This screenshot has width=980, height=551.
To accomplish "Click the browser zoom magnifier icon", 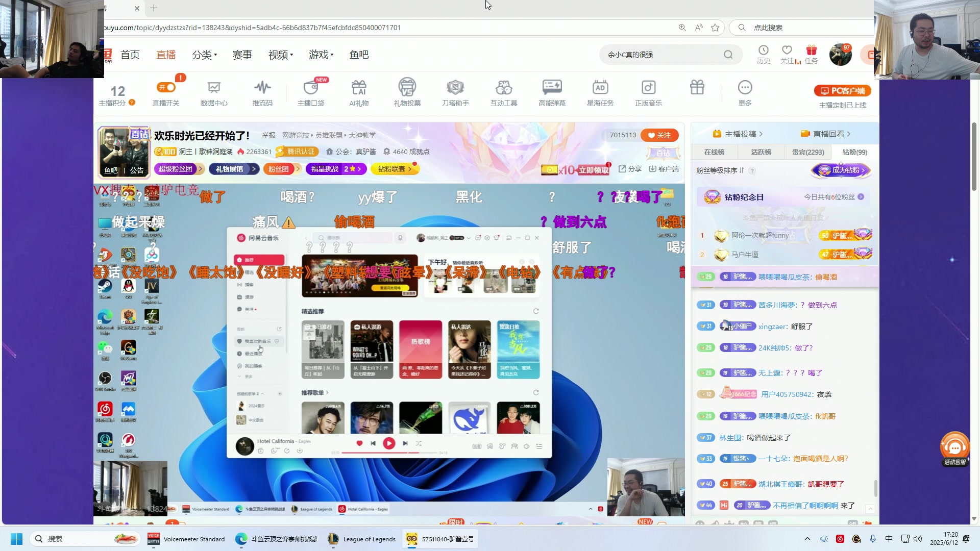I will (x=682, y=28).
